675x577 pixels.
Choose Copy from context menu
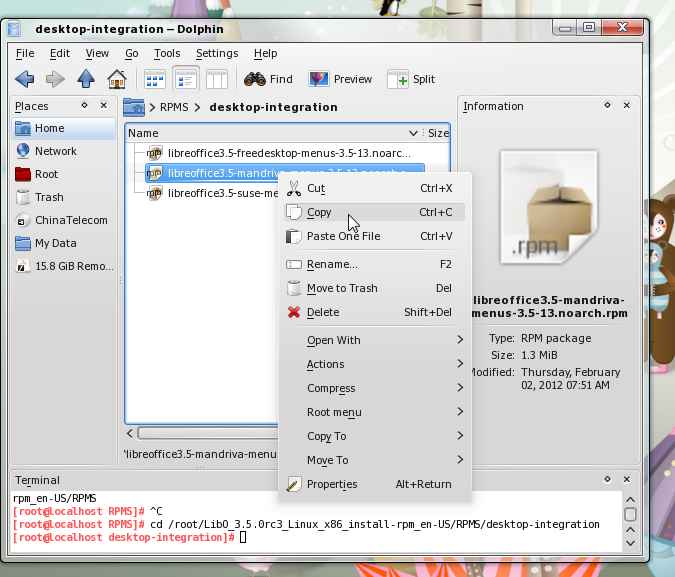point(375,212)
